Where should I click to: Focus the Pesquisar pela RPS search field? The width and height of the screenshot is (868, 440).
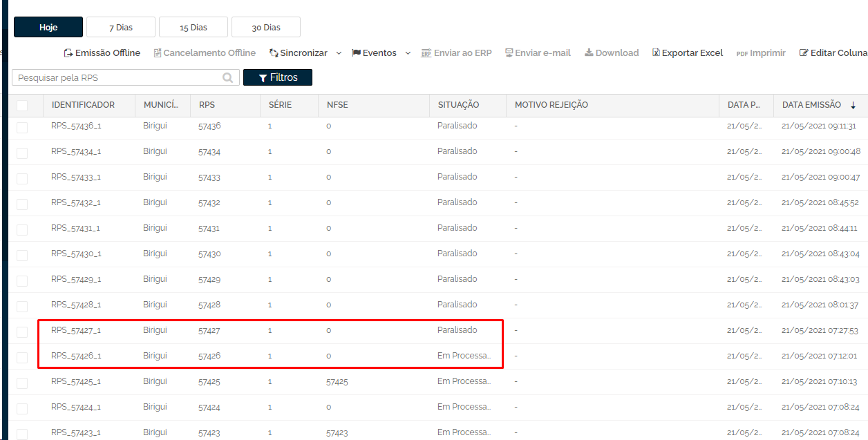117,78
